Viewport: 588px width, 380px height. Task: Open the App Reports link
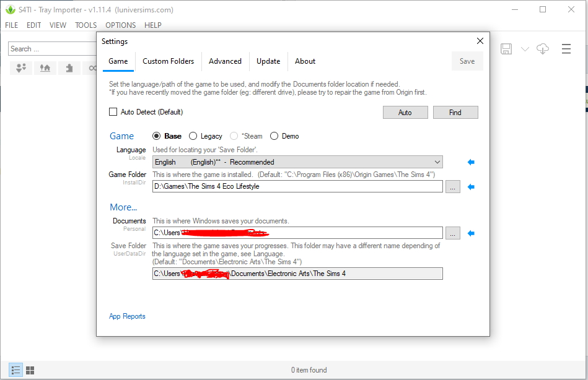click(127, 316)
